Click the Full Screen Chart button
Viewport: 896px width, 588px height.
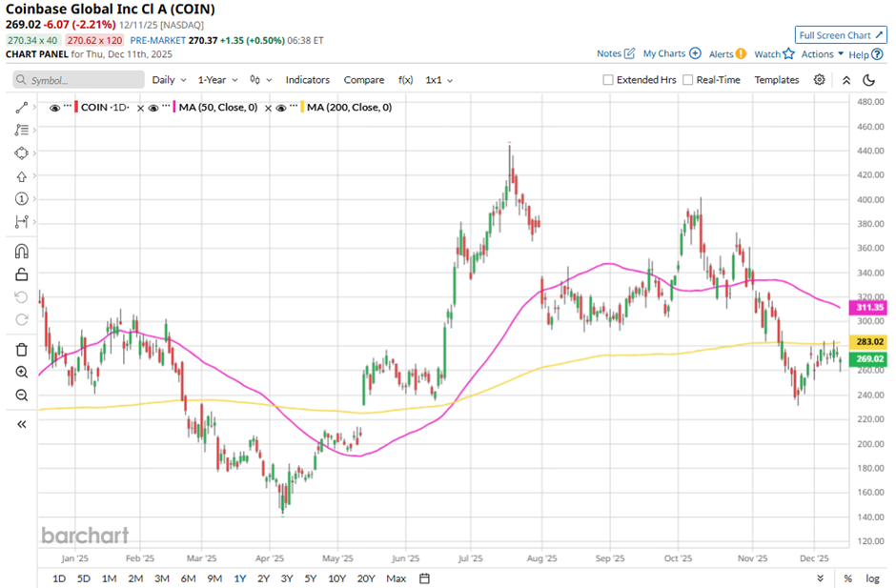pos(841,35)
